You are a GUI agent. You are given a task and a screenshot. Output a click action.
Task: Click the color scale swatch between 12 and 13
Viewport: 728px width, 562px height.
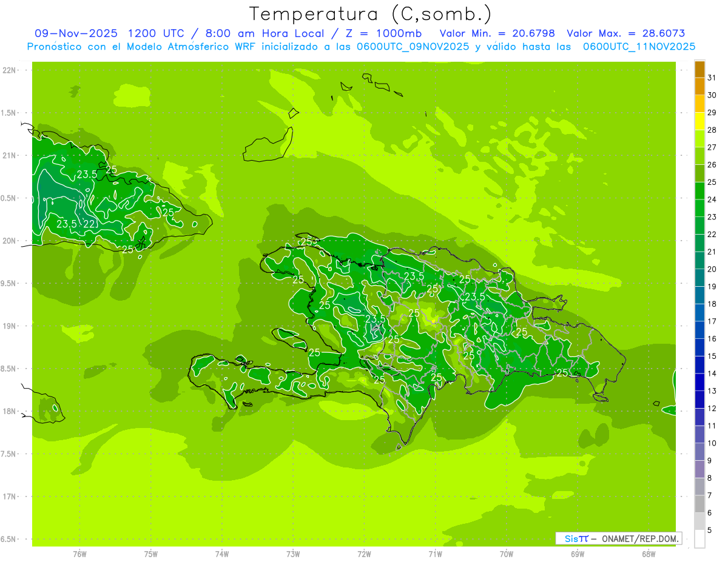click(699, 400)
